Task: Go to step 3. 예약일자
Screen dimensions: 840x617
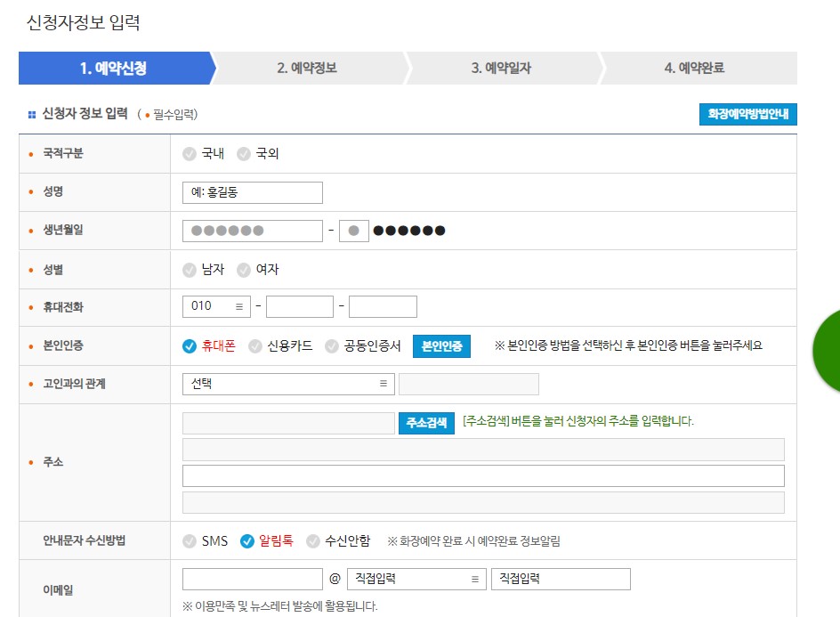Action: pyautogui.click(x=501, y=68)
